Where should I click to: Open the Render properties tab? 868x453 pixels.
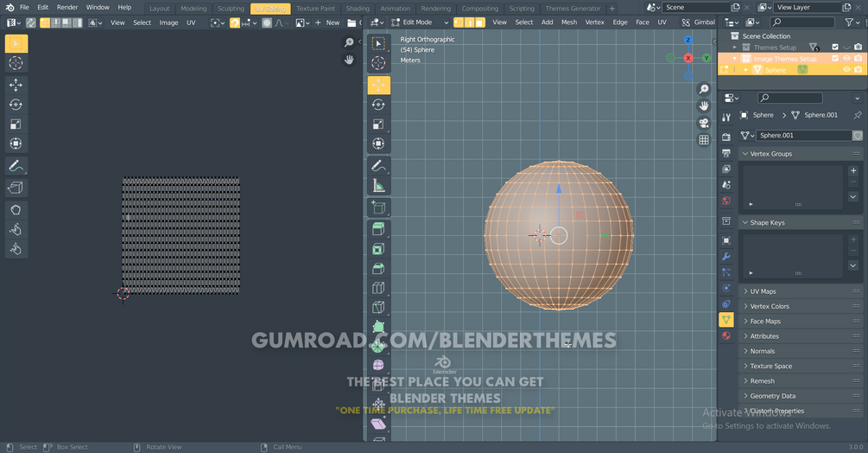coord(726,137)
